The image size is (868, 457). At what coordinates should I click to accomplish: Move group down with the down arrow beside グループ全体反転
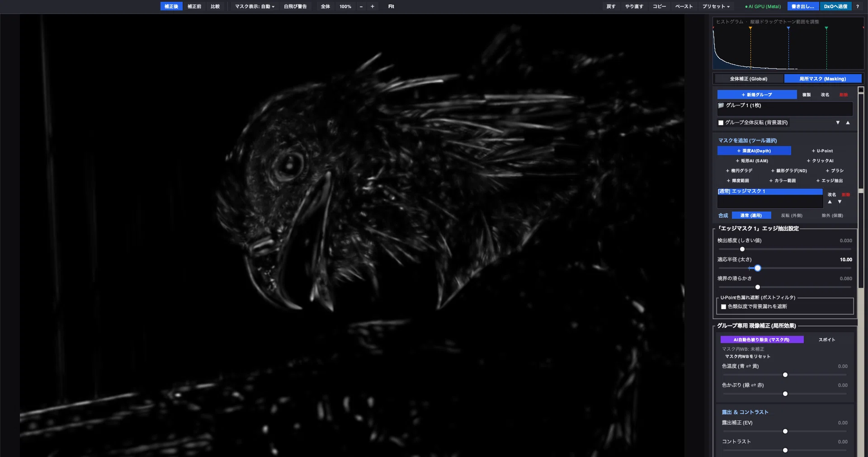[x=838, y=122]
